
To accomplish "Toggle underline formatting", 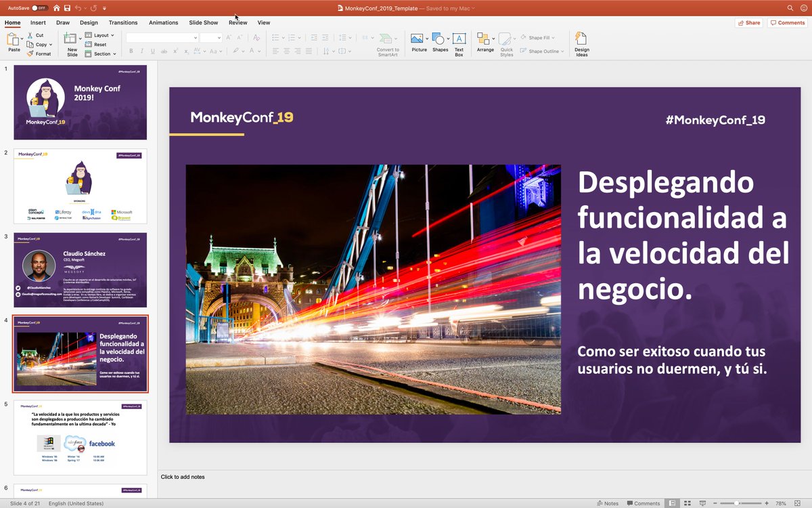I will click(153, 51).
